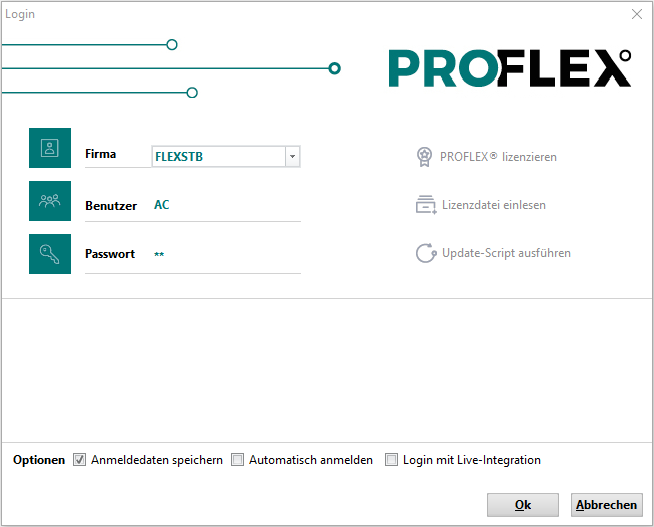
Task: Focus the Benutzer field containing AC
Action: click(x=225, y=205)
